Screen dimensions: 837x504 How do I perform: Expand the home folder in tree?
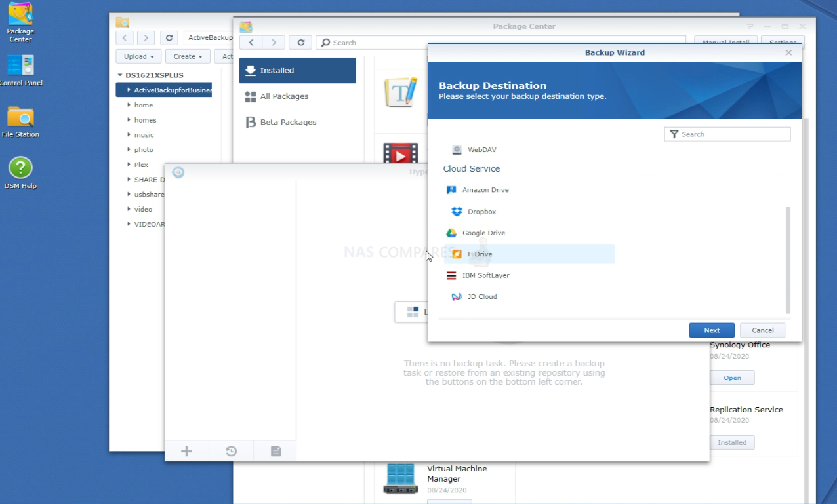pyautogui.click(x=129, y=105)
